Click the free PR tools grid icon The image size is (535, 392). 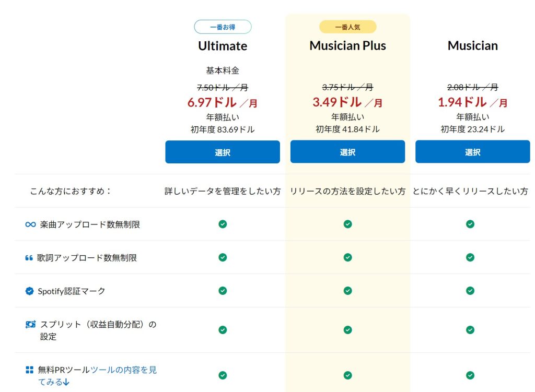point(30,370)
